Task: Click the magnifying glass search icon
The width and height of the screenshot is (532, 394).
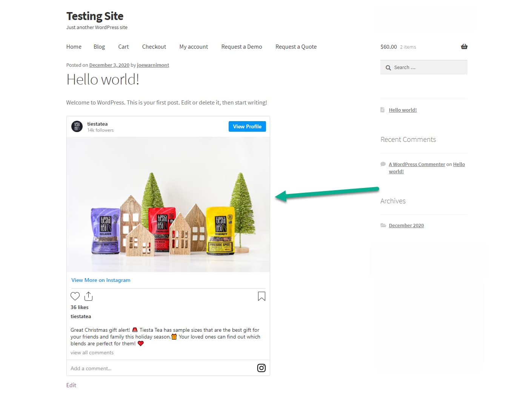Action: pos(388,67)
